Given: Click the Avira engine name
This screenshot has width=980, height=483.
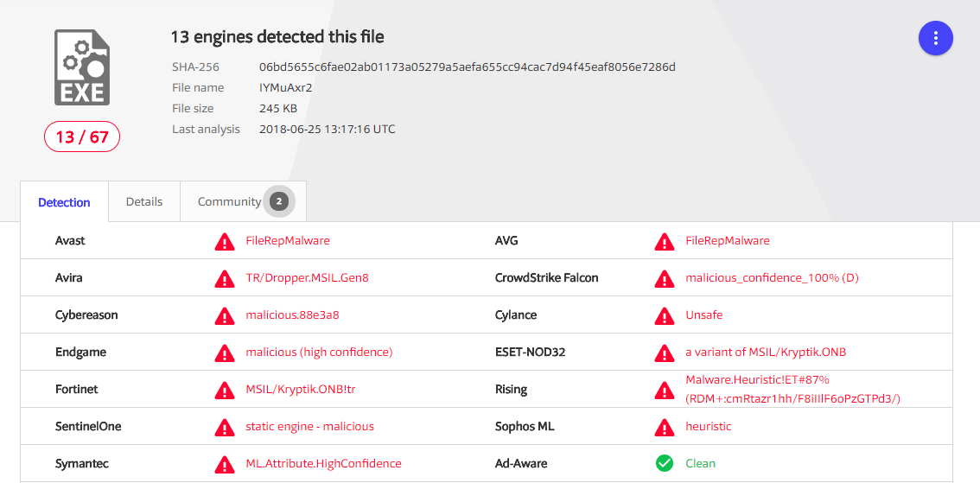Looking at the screenshot, I should 69,278.
